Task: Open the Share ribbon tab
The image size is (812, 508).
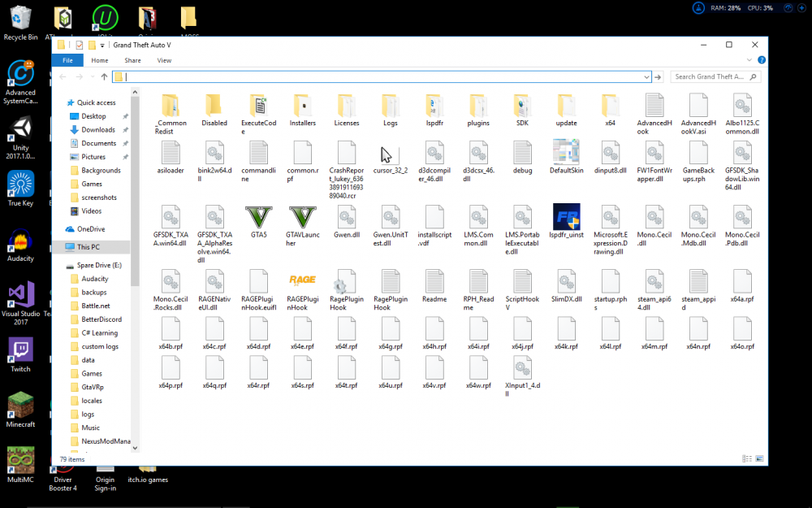Action: [132, 60]
